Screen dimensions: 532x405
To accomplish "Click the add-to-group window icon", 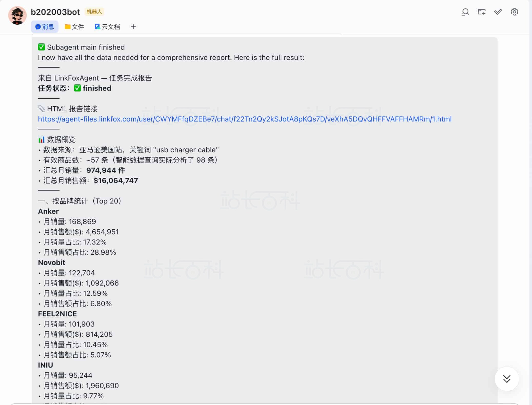I will [x=481, y=12].
